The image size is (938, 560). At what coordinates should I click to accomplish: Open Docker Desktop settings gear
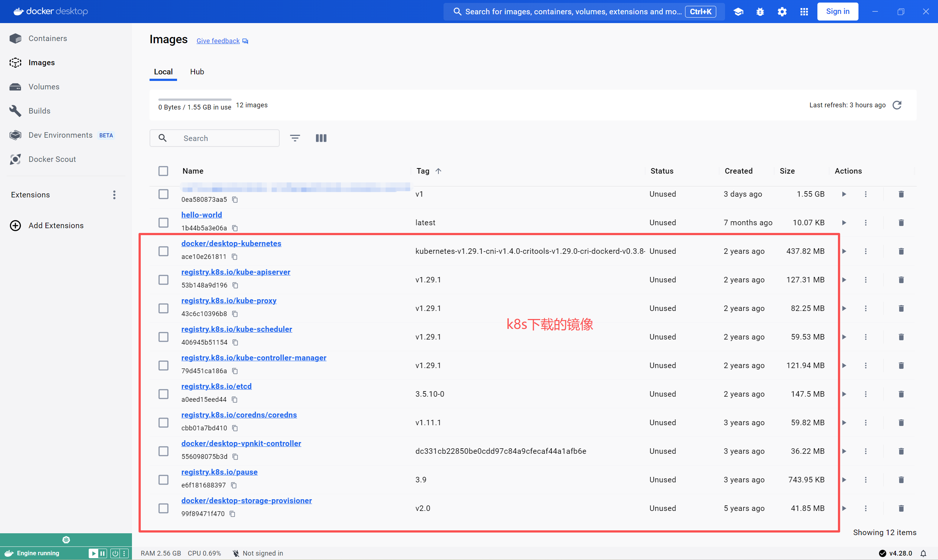tap(782, 12)
